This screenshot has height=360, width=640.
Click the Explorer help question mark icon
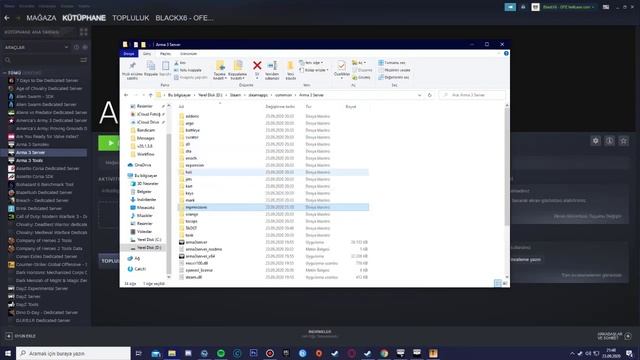coord(506,53)
